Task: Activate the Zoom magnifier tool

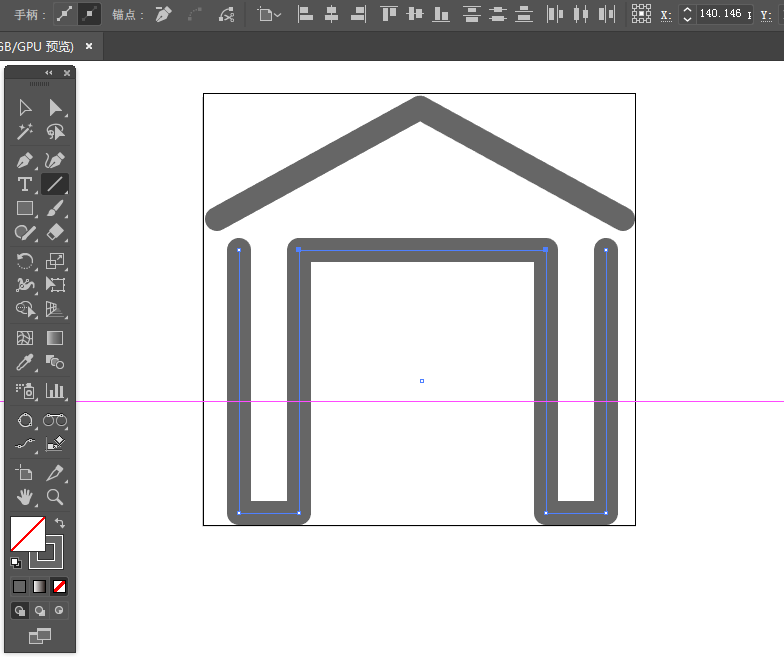Action: (x=55, y=497)
